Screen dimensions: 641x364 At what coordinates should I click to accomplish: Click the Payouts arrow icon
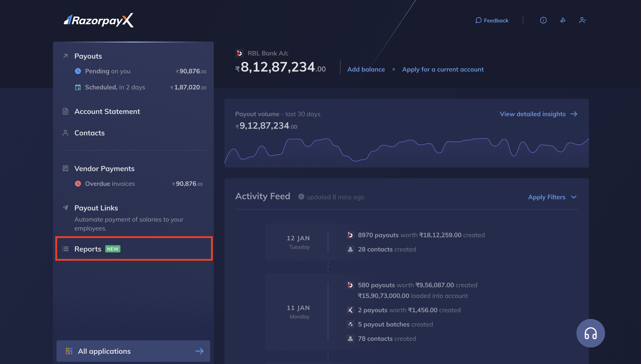66,56
